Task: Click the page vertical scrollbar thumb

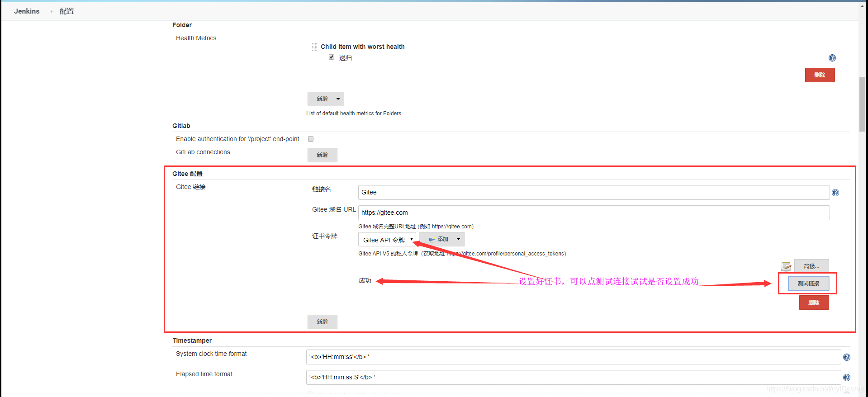Action: pyautogui.click(x=863, y=104)
